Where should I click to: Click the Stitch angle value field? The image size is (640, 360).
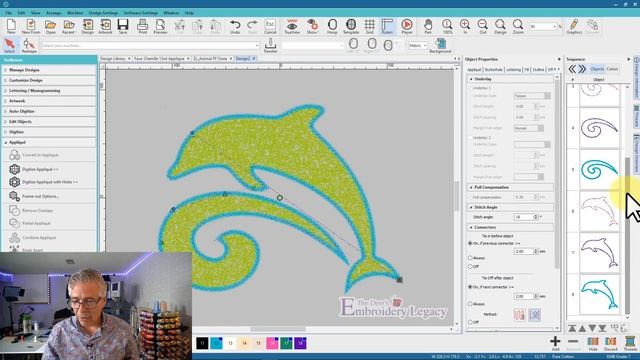click(524, 217)
